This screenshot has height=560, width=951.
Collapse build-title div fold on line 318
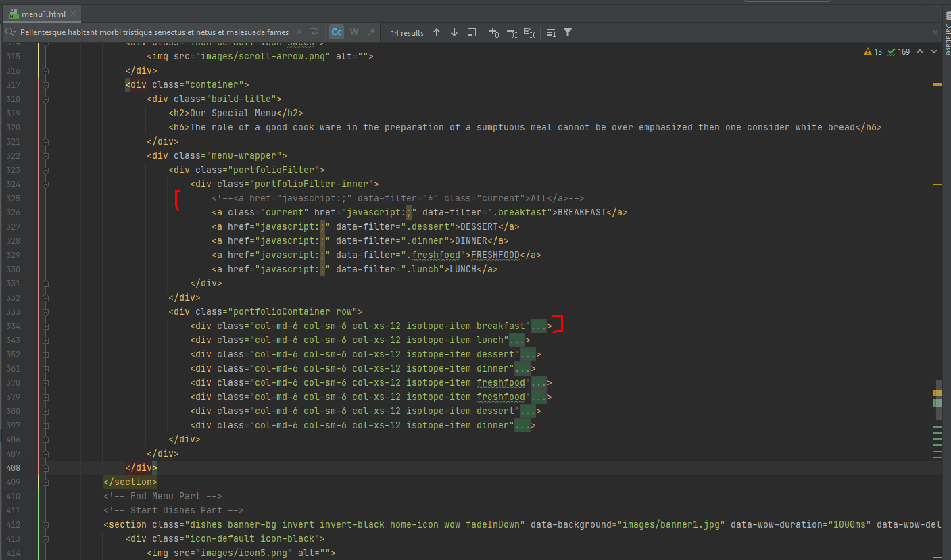click(45, 99)
